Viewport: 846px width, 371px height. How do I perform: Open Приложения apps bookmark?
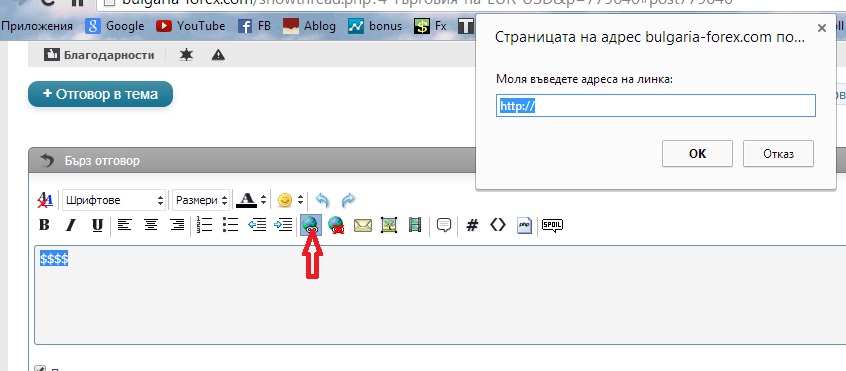[37, 26]
